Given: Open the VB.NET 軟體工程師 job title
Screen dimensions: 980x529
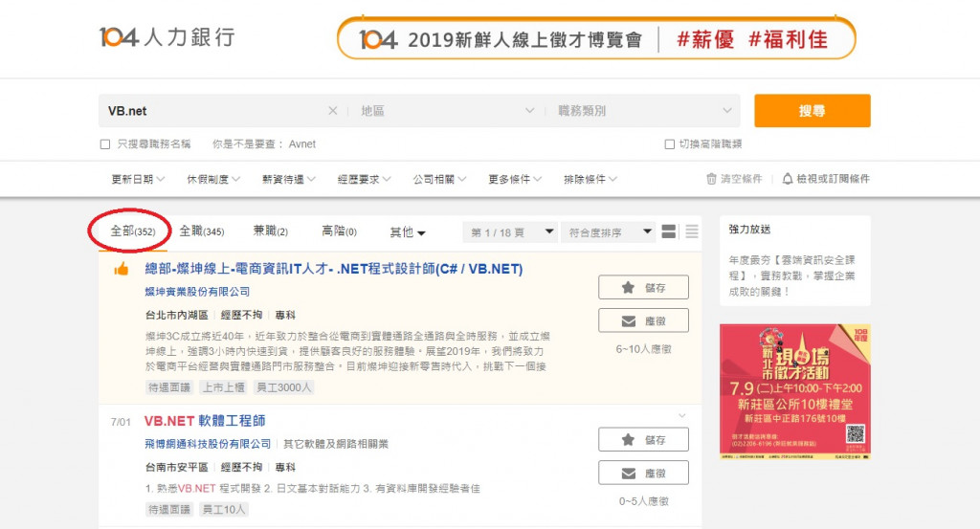Looking at the screenshot, I should pyautogui.click(x=205, y=421).
